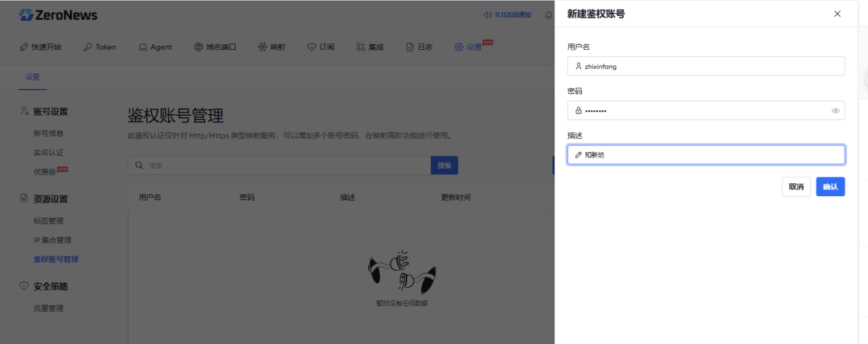Click the magnifier icon in search box
Viewport: 868px width, 344px height.
pyautogui.click(x=138, y=166)
